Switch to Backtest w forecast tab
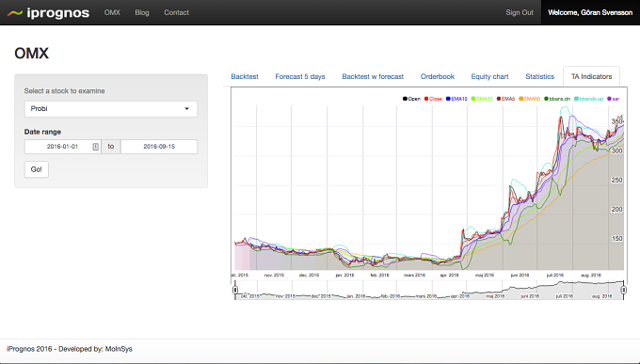Viewport: 640px width, 364px height. pos(373,76)
